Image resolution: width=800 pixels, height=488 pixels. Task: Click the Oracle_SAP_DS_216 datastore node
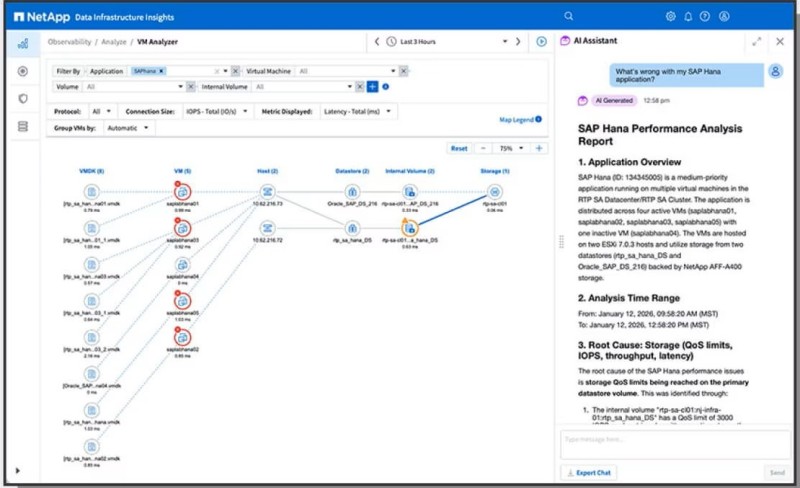[x=352, y=191]
